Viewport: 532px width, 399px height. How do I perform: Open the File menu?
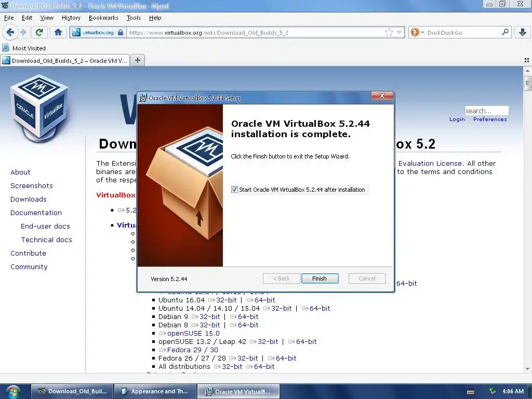click(x=9, y=18)
